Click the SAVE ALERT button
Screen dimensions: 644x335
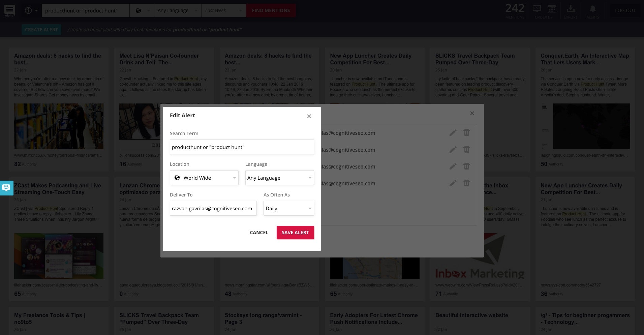click(295, 233)
